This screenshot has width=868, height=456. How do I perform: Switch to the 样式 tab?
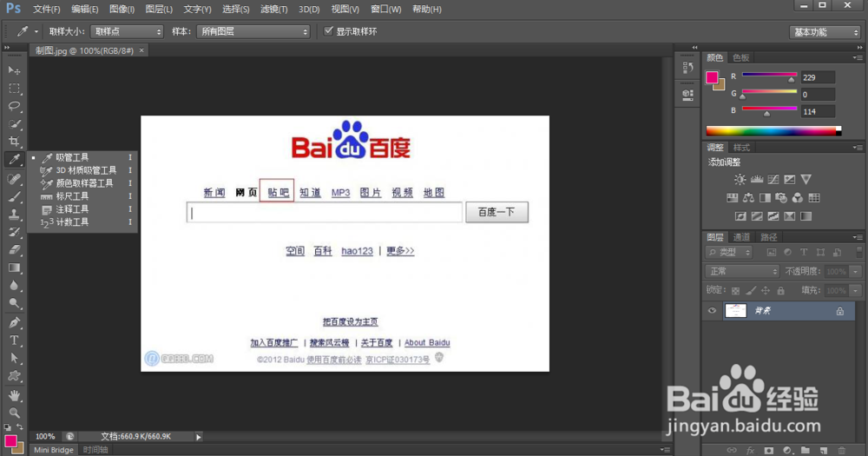(x=741, y=148)
